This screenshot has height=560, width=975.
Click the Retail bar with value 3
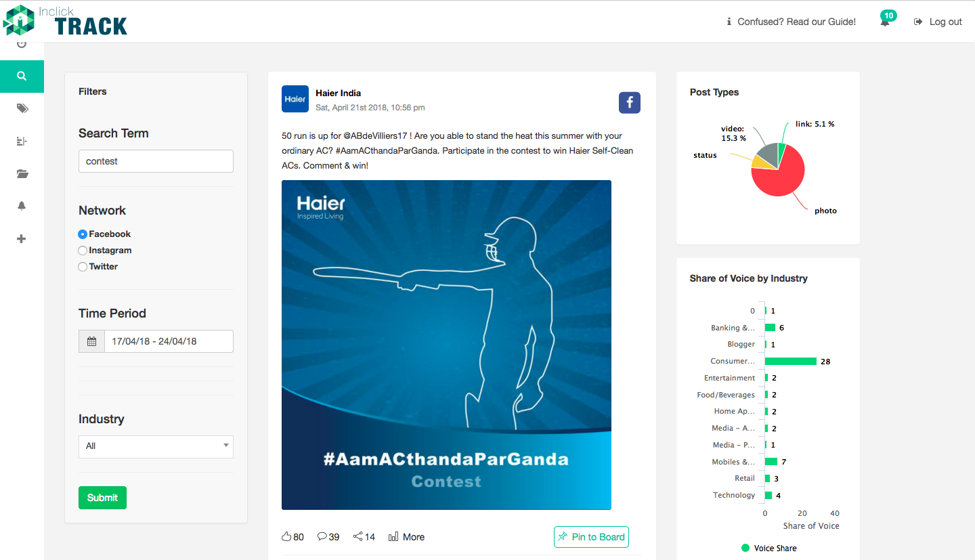pyautogui.click(x=768, y=478)
